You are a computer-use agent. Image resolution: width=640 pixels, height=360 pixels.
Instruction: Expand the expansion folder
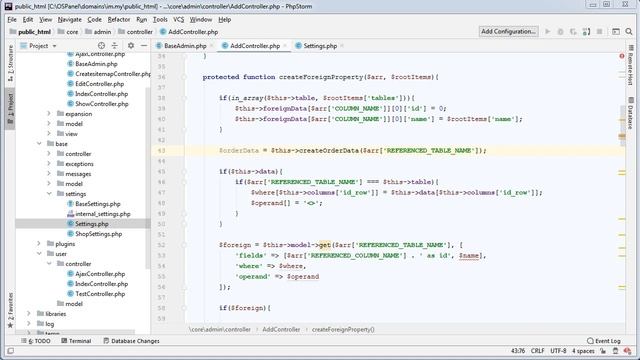point(49,113)
